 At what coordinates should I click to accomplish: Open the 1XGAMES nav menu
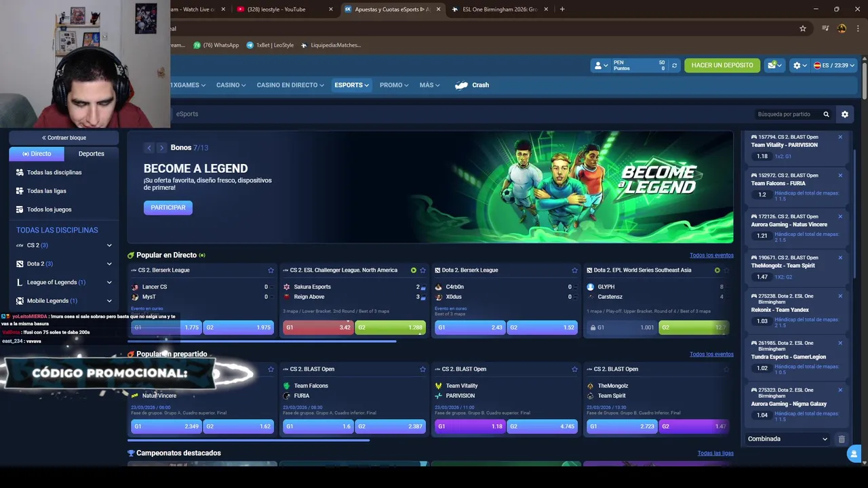pyautogui.click(x=189, y=85)
